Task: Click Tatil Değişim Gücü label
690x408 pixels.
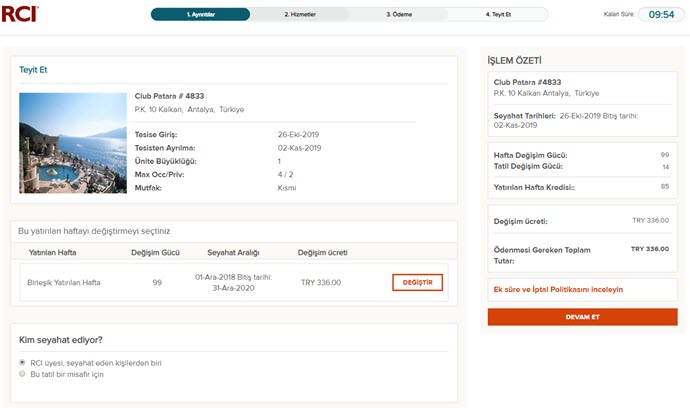Action: pyautogui.click(x=528, y=166)
